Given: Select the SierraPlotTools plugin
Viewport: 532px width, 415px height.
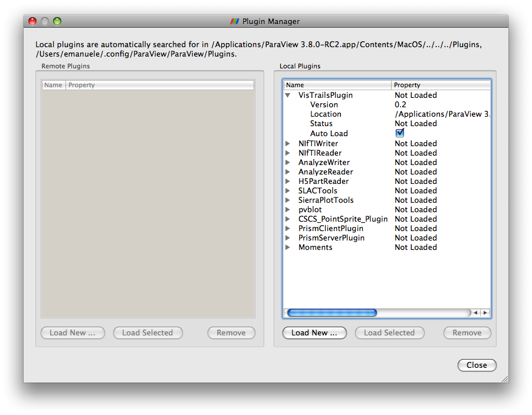Looking at the screenshot, I should pyautogui.click(x=326, y=200).
